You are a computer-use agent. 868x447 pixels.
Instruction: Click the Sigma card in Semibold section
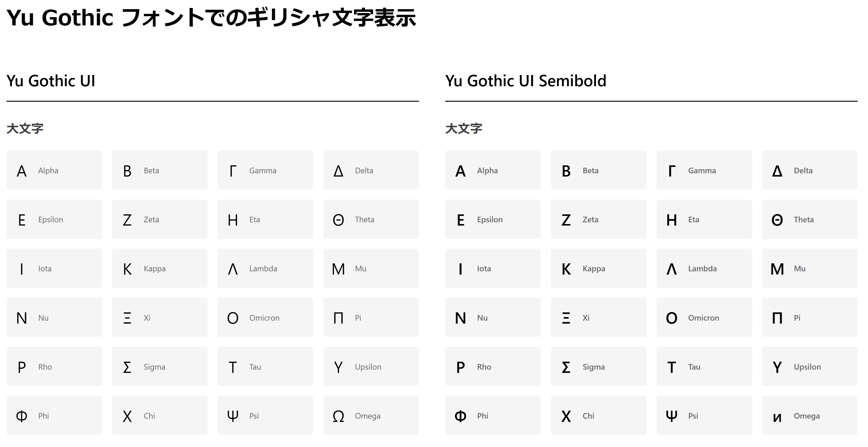point(598,366)
